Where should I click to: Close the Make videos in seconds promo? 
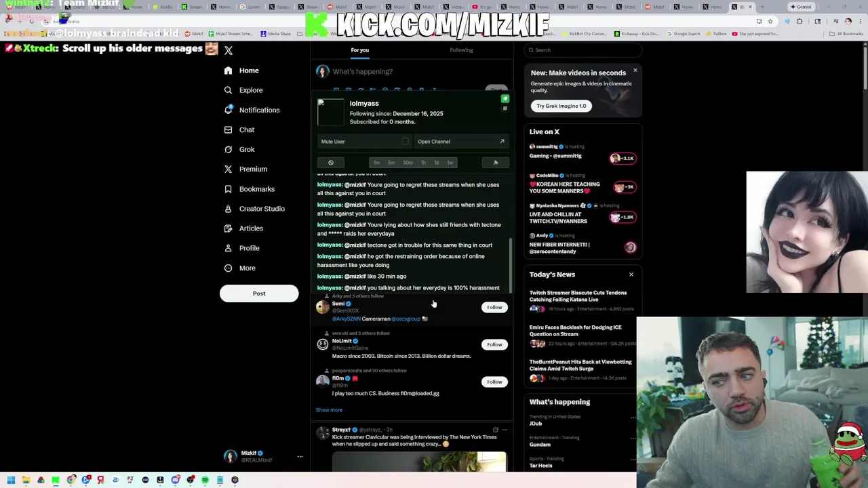(x=635, y=70)
